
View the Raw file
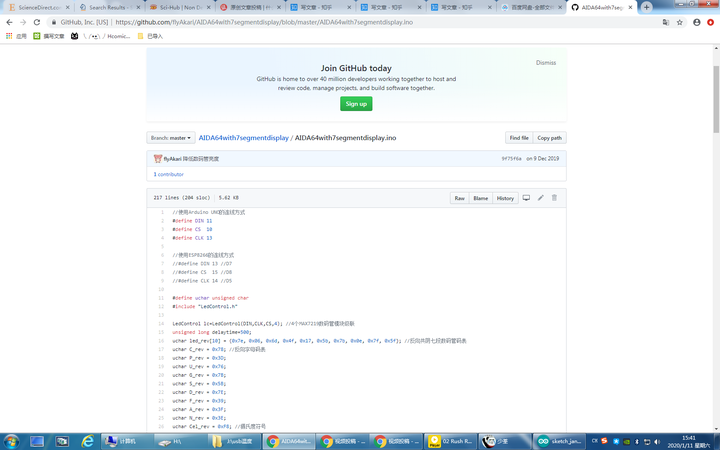460,198
